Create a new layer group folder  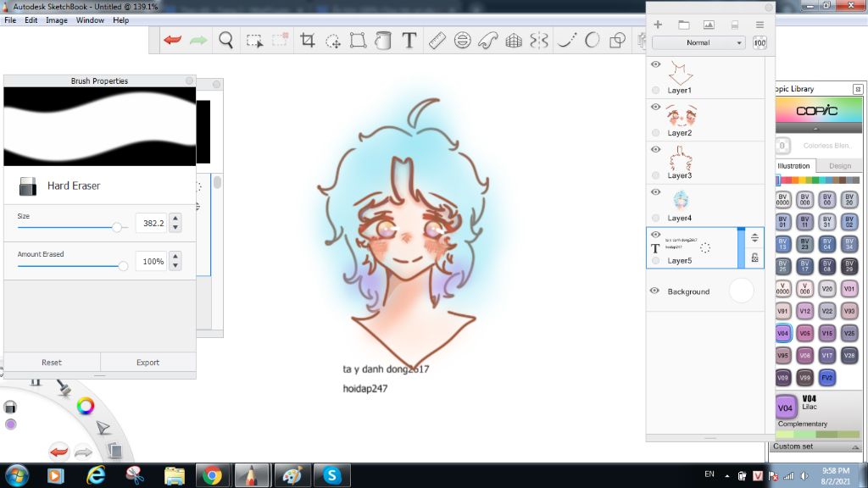click(684, 25)
